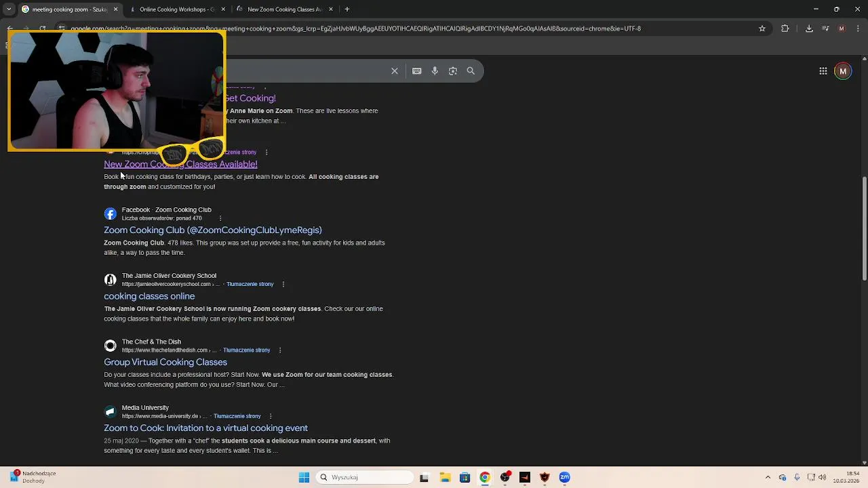The image size is (868, 488).
Task: Open Google Chrome taskbar icon
Action: (484, 477)
